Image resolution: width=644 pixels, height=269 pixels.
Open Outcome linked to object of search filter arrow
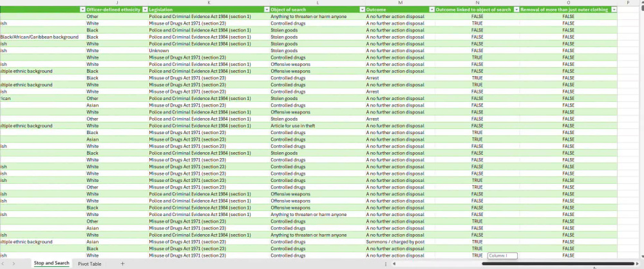pos(516,10)
